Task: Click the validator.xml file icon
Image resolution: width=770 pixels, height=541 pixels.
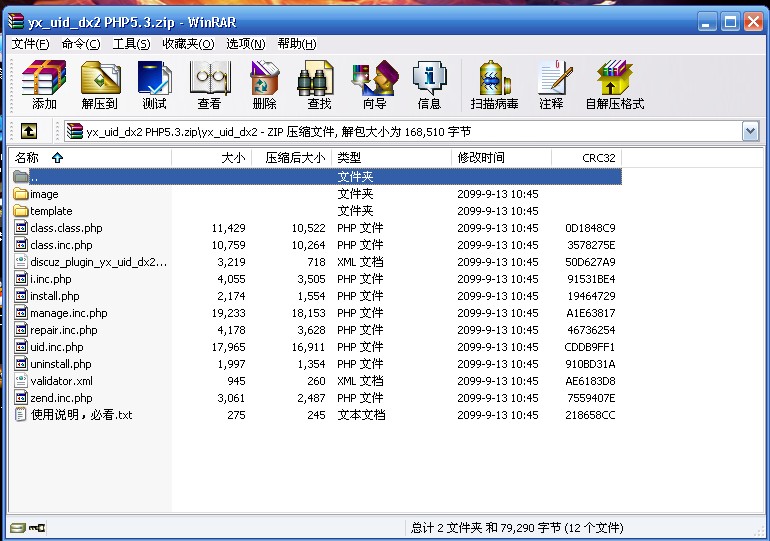Action: tap(21, 381)
